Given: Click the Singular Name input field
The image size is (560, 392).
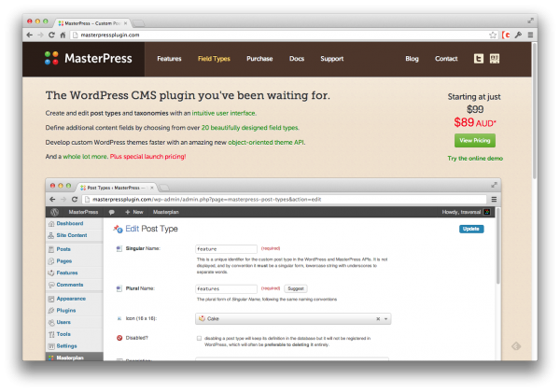Looking at the screenshot, I should 226,249.
